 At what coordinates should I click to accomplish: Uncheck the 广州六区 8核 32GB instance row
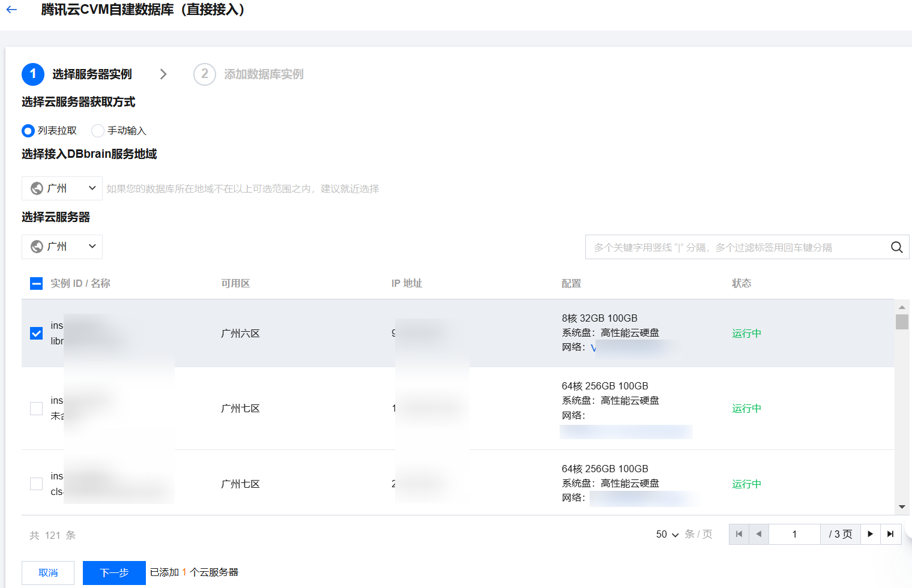[x=37, y=333]
